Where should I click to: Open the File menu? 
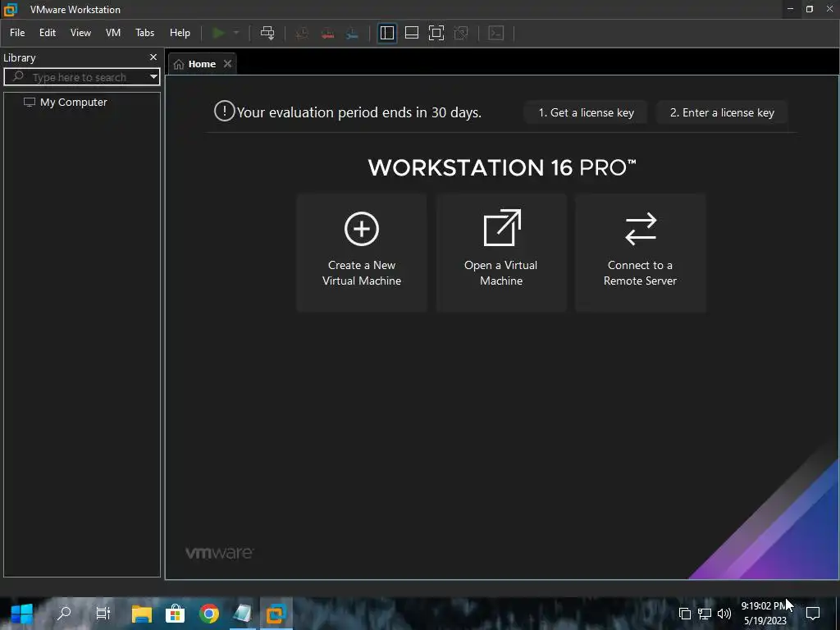click(17, 33)
